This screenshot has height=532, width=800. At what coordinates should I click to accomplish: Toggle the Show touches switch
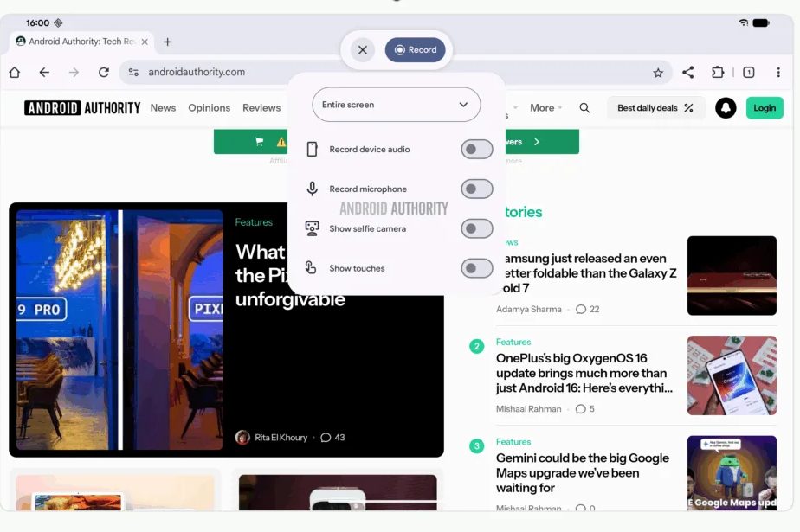tap(476, 268)
